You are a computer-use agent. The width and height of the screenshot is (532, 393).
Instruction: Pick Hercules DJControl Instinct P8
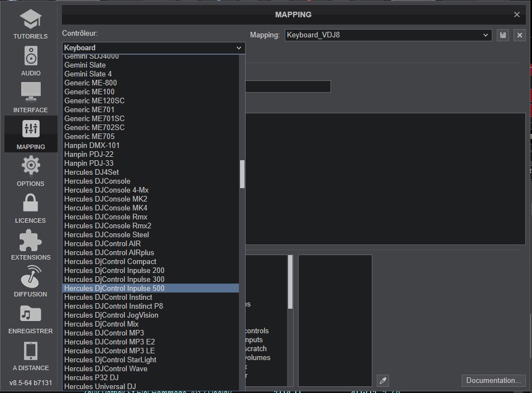(151, 306)
